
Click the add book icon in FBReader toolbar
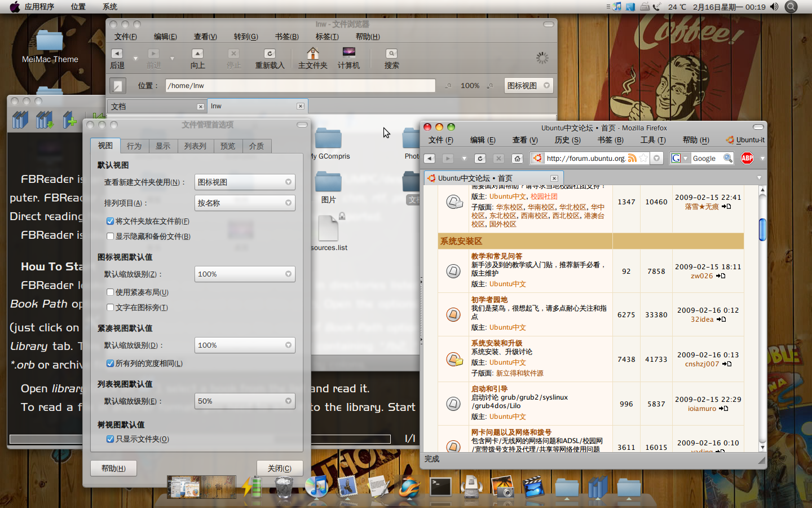click(70, 119)
